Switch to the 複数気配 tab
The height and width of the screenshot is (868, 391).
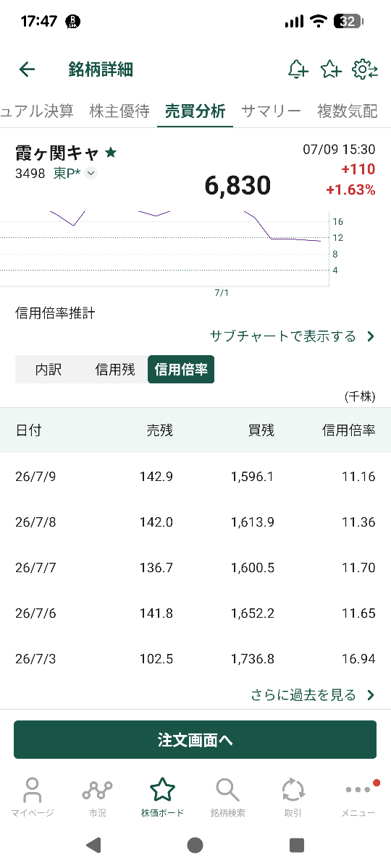pos(348,111)
